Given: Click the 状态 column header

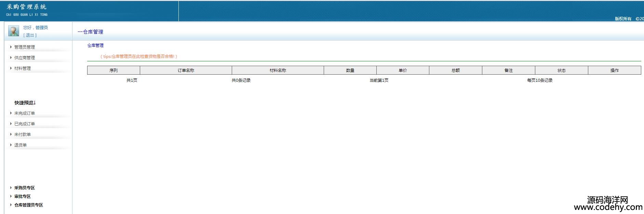Looking at the screenshot, I should 561,71.
